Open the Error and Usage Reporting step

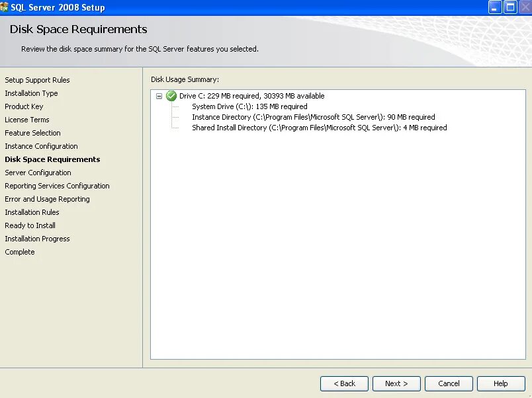pyautogui.click(x=47, y=198)
